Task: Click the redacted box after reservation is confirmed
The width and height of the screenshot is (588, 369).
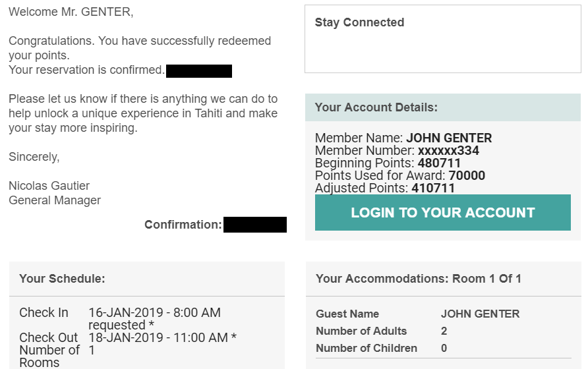Action: click(x=198, y=71)
